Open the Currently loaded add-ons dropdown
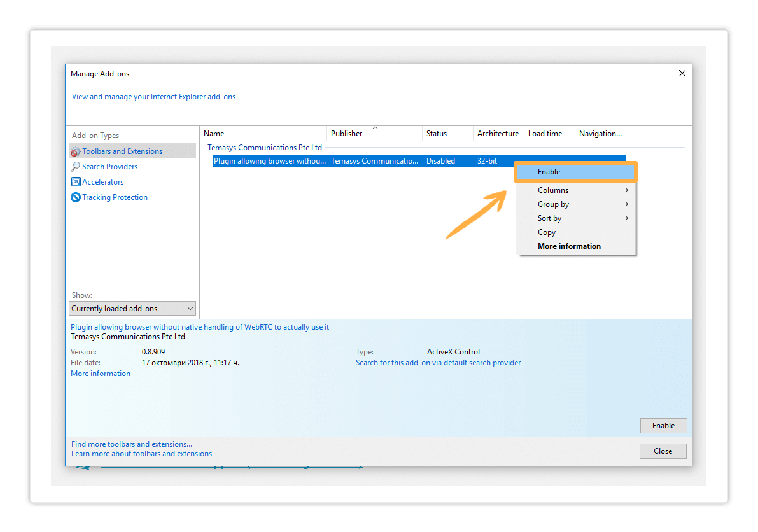Screen dimensions: 758x532 (x=132, y=308)
